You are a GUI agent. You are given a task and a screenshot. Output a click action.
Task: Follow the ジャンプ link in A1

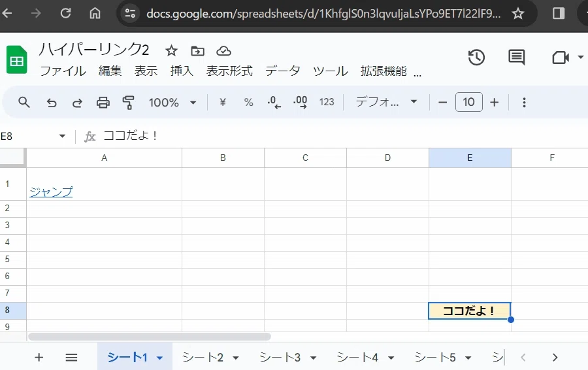coord(51,192)
